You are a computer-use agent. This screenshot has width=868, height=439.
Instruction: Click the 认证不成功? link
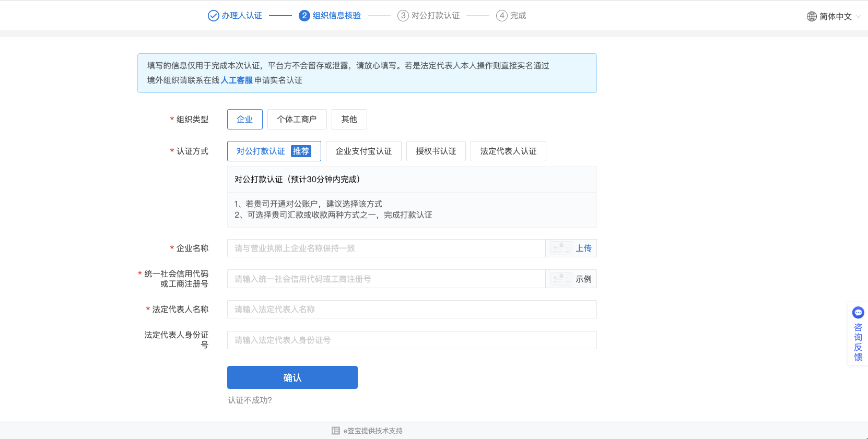250,400
